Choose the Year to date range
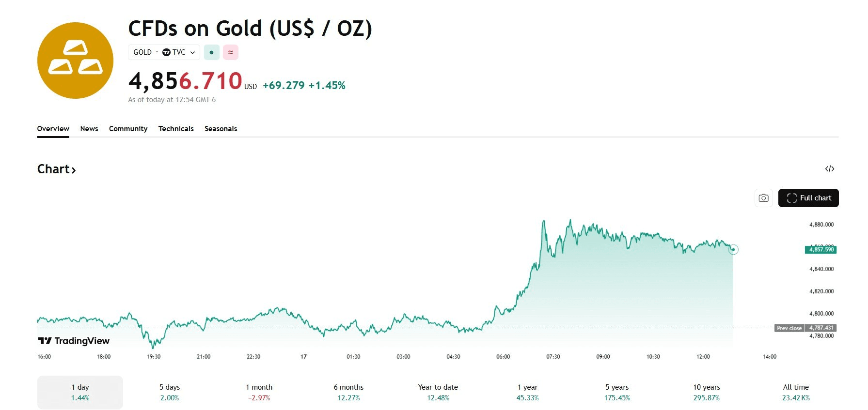 coord(438,392)
